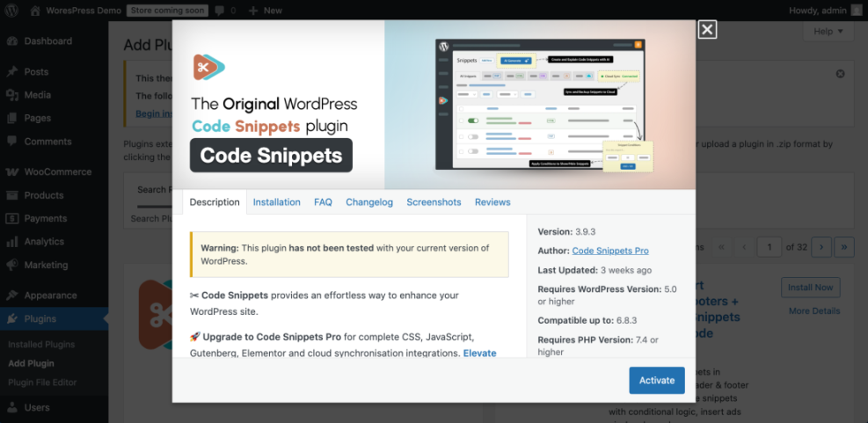Open the Plugin File Editor submenu
The image size is (868, 423).
pyautogui.click(x=42, y=383)
